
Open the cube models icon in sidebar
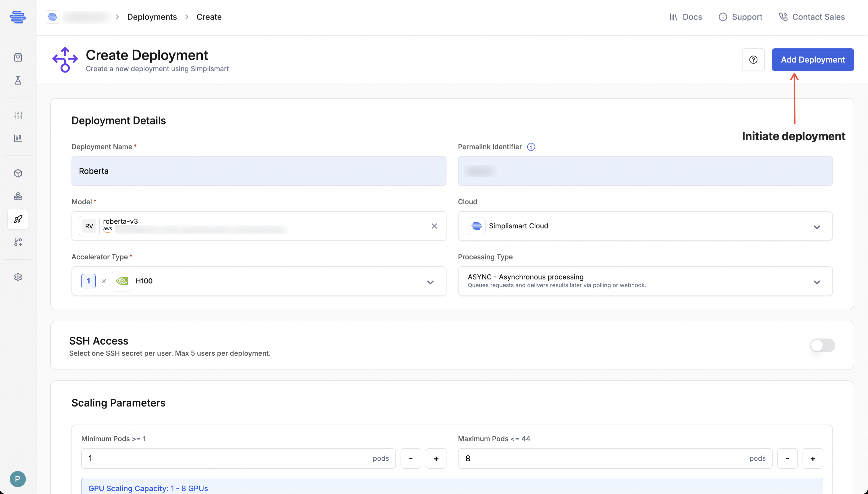[18, 173]
